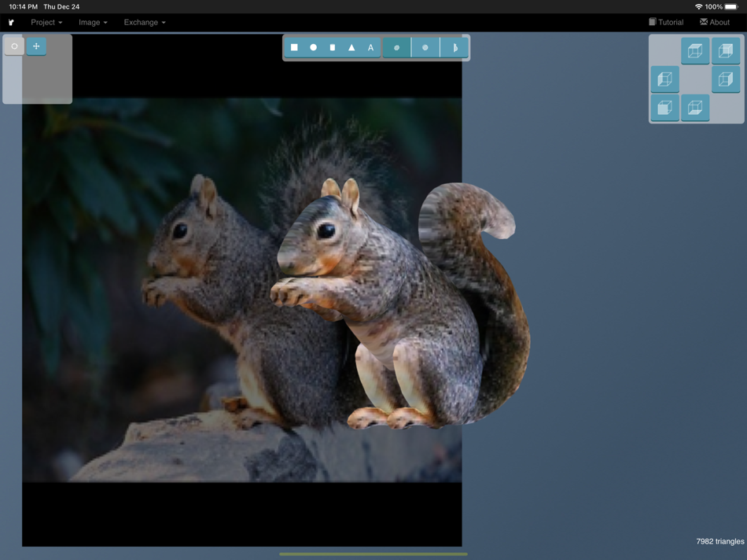
Task: Click the 'Thu Dec 24' date text
Action: pyautogui.click(x=61, y=6)
